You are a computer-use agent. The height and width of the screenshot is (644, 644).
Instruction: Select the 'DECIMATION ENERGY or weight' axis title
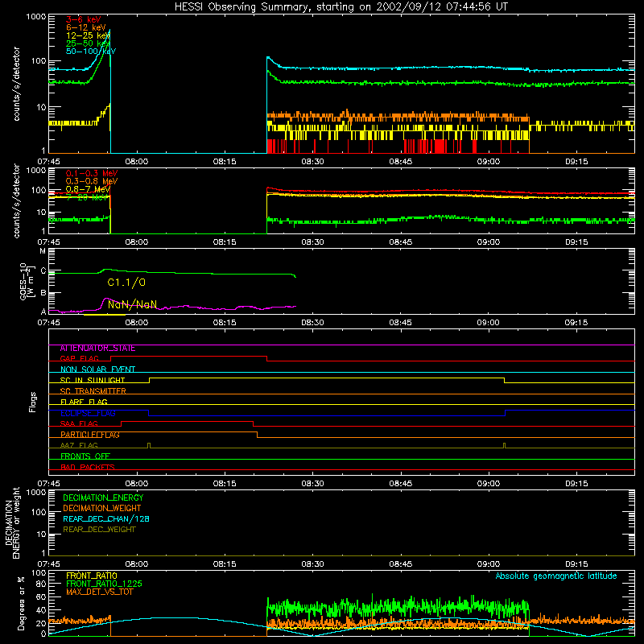[x=12, y=522]
